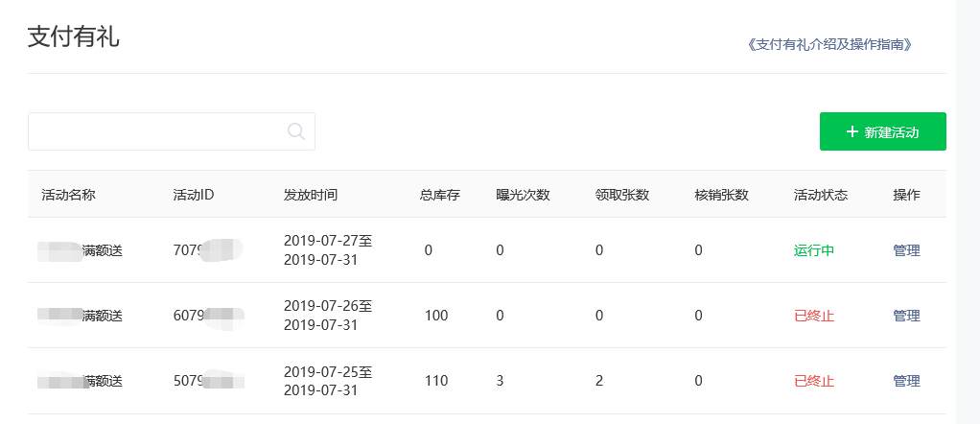
Task: Click the 支付有礼 page title
Action: [74, 36]
